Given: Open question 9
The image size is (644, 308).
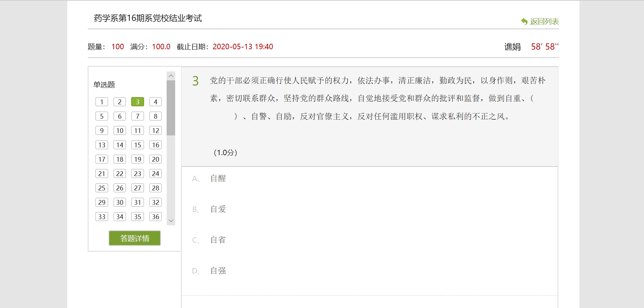Looking at the screenshot, I should pos(102,131).
